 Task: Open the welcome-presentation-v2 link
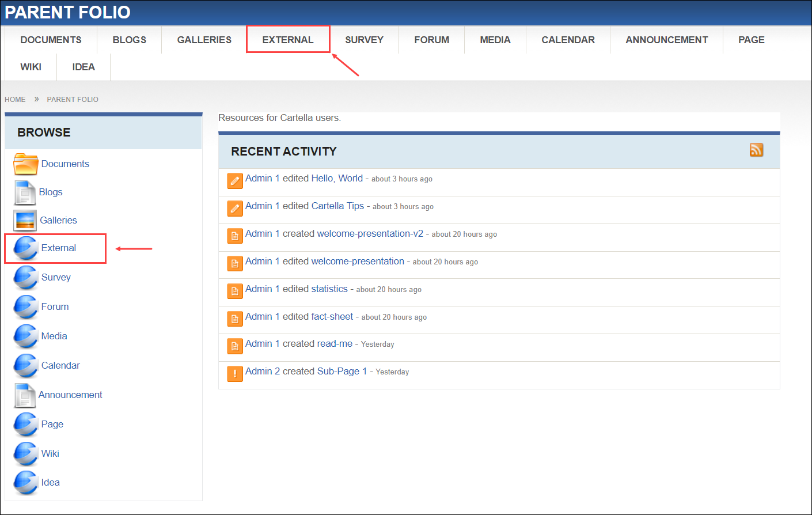[x=370, y=233]
